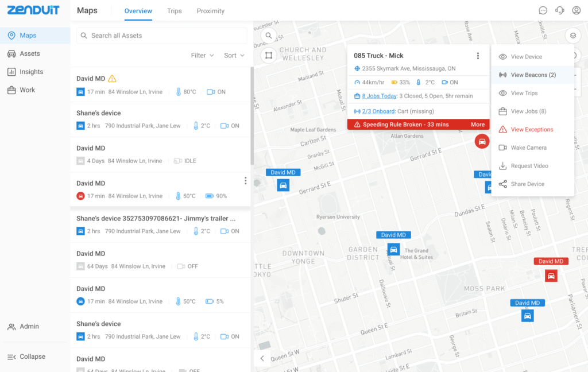588x372 pixels.
Task: Click the map search magnifier button
Action: tap(269, 36)
